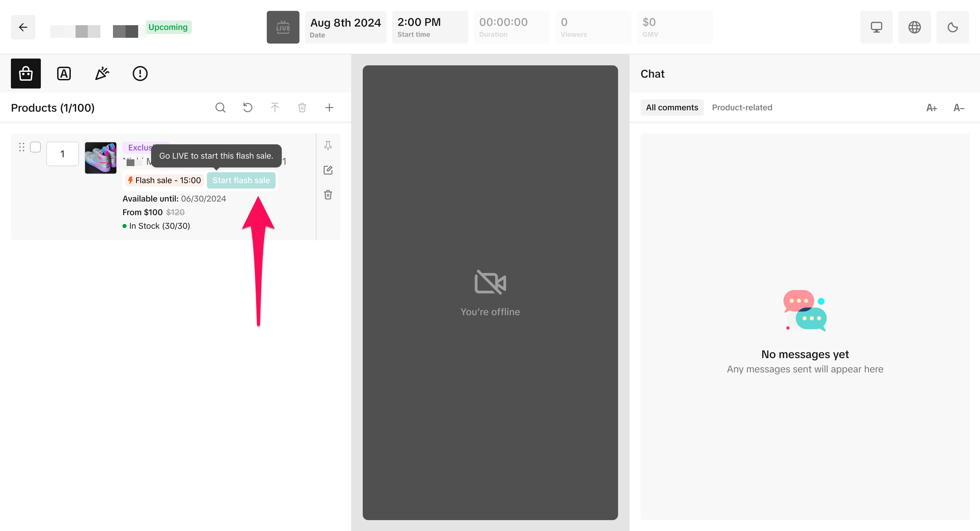Check the product selection checkbox
980x531 pixels.
click(x=35, y=147)
